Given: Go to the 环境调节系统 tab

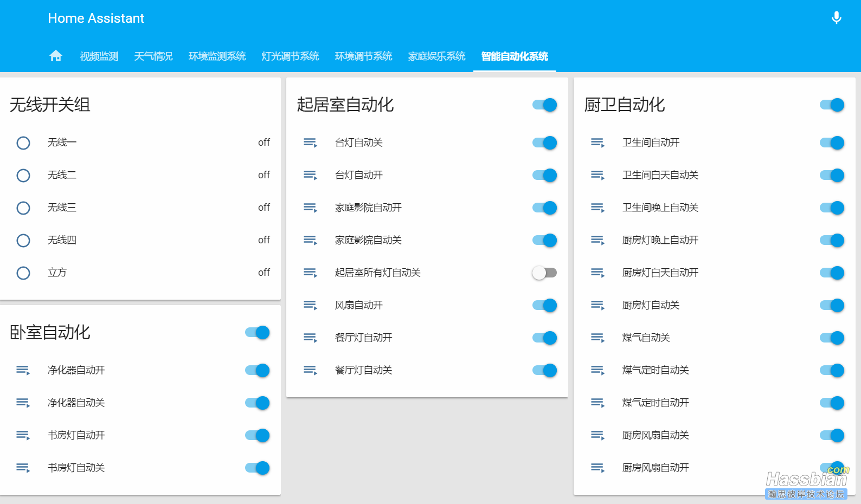Looking at the screenshot, I should (x=364, y=56).
